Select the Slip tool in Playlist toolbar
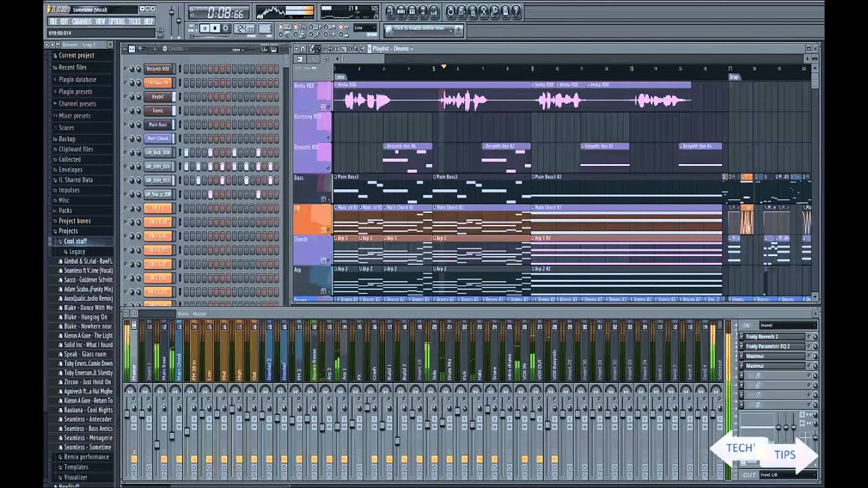This screenshot has height=488, width=868. point(336,49)
